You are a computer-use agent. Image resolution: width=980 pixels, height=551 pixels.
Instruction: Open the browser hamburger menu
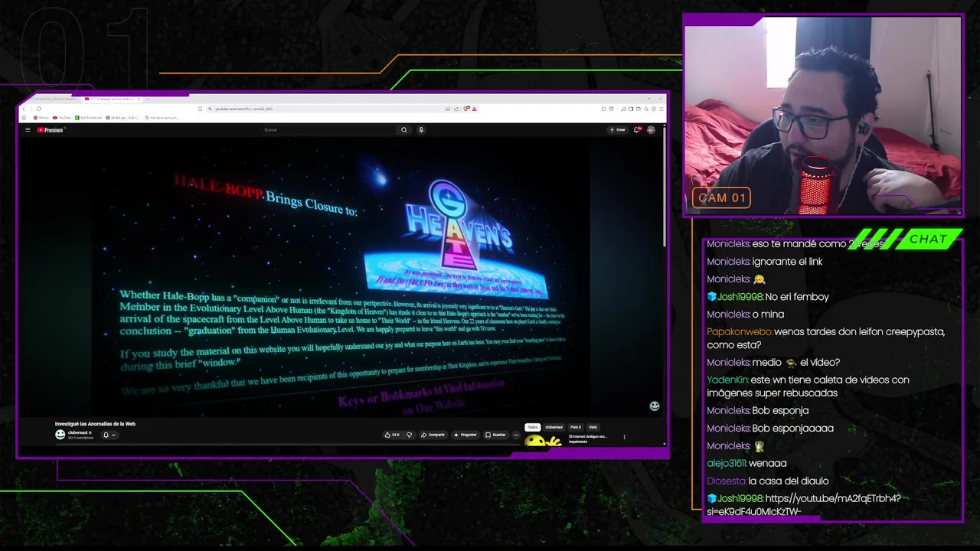661,109
